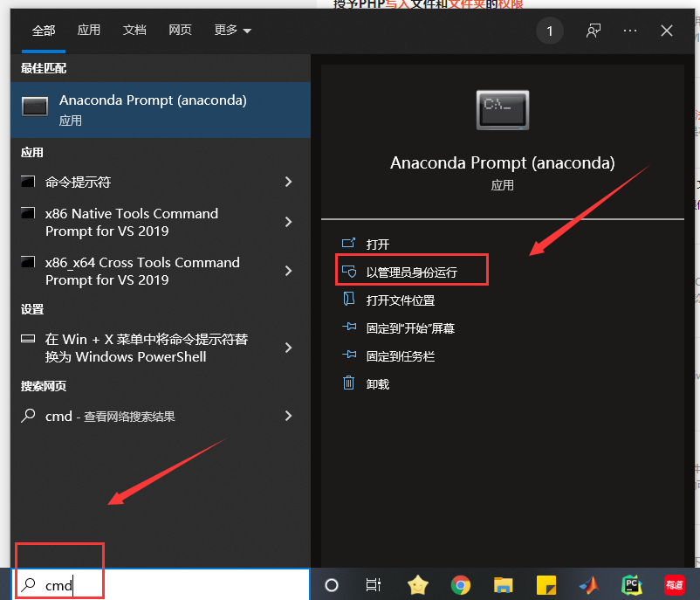The height and width of the screenshot is (600, 700).
Task: Open the three-dot options menu
Action: (630, 31)
